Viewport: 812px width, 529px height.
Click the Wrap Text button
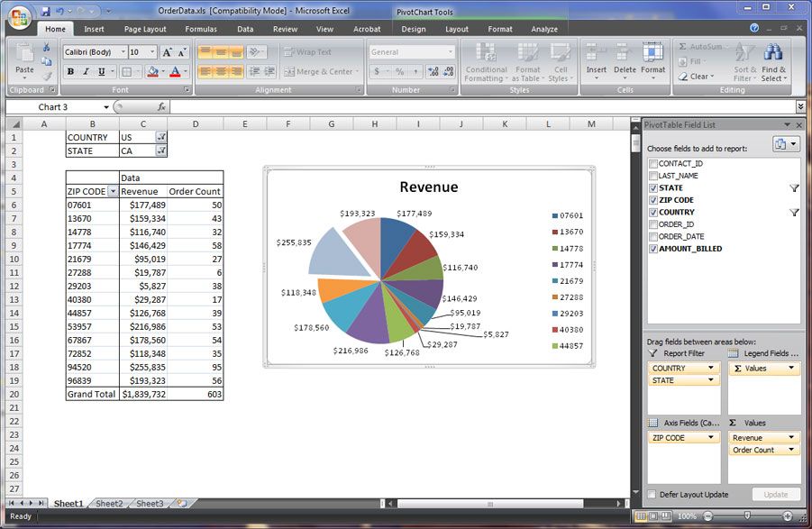click(x=307, y=51)
